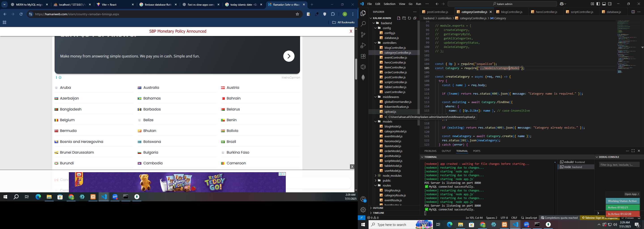The image size is (644, 229).
Task: Collapse the middlewares folder
Action: coord(394,97)
